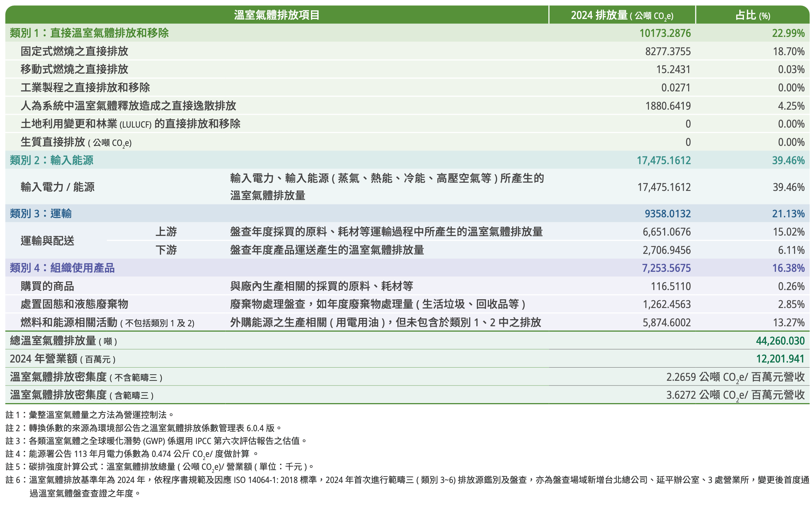Click the 類別 2：輸入能源 heading
Image resolution: width=812 pixels, height=505 pixels.
click(51, 160)
